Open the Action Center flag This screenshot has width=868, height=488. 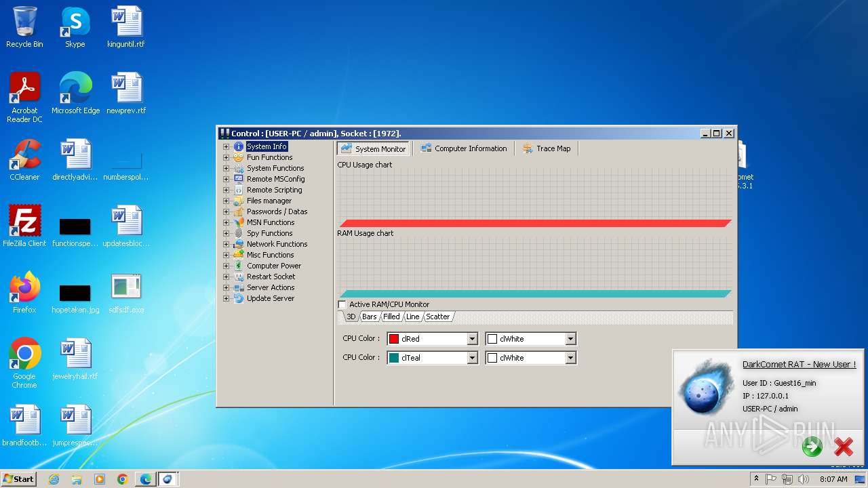coord(771,479)
